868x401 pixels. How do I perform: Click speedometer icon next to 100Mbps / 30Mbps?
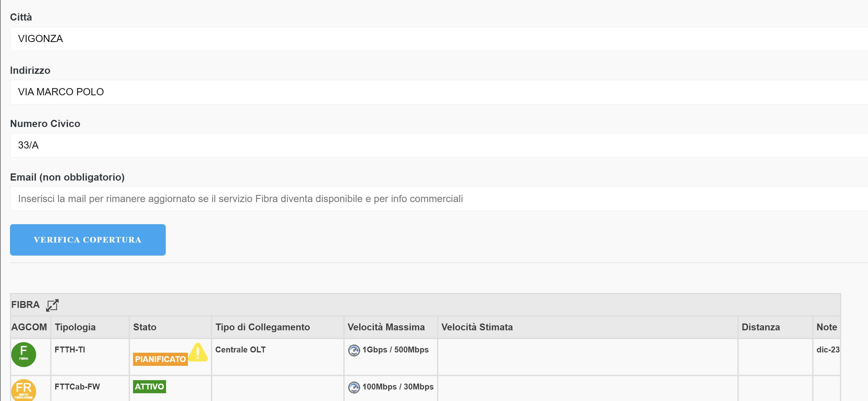coord(354,387)
